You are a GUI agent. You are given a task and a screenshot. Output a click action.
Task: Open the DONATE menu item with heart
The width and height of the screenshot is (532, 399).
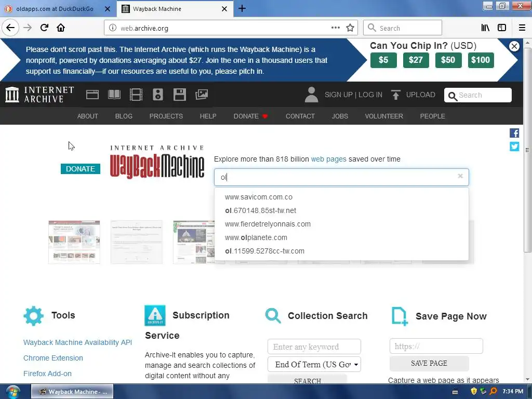pyautogui.click(x=251, y=116)
